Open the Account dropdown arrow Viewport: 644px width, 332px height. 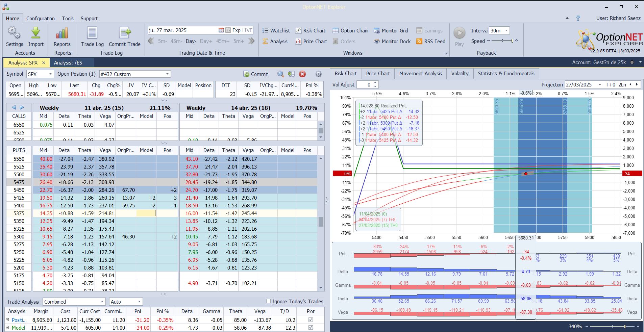click(640, 62)
